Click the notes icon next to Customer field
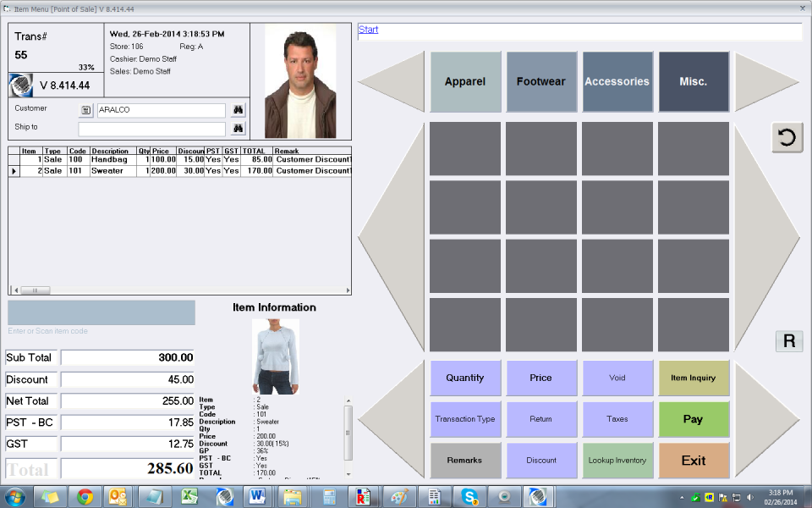812x508 pixels. click(x=86, y=109)
